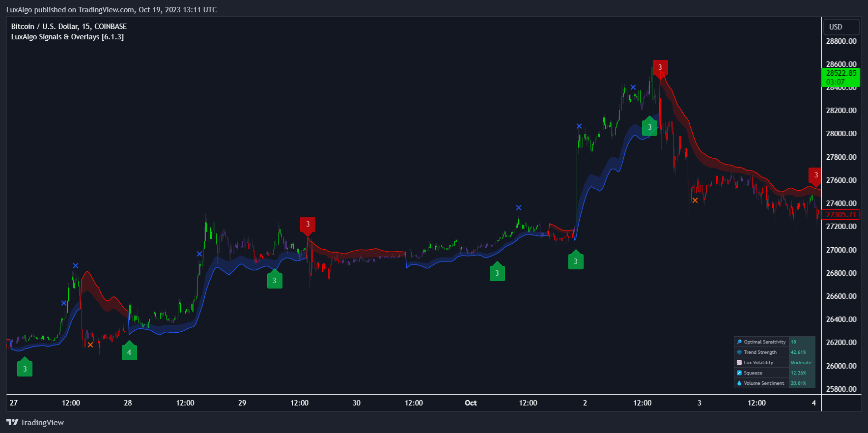Viewport: 868px width, 433px height.
Task: Click the orange X marker near the 27400 level
Action: 695,200
